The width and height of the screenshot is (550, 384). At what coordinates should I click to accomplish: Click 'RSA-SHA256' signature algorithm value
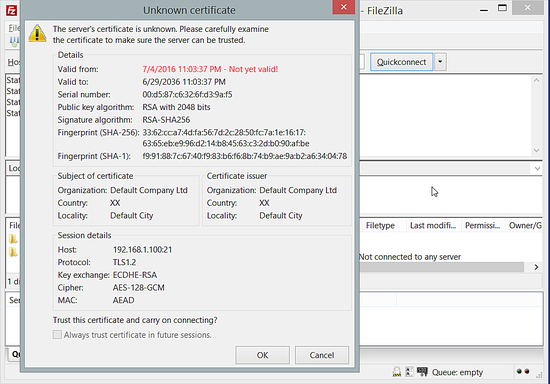(x=166, y=120)
